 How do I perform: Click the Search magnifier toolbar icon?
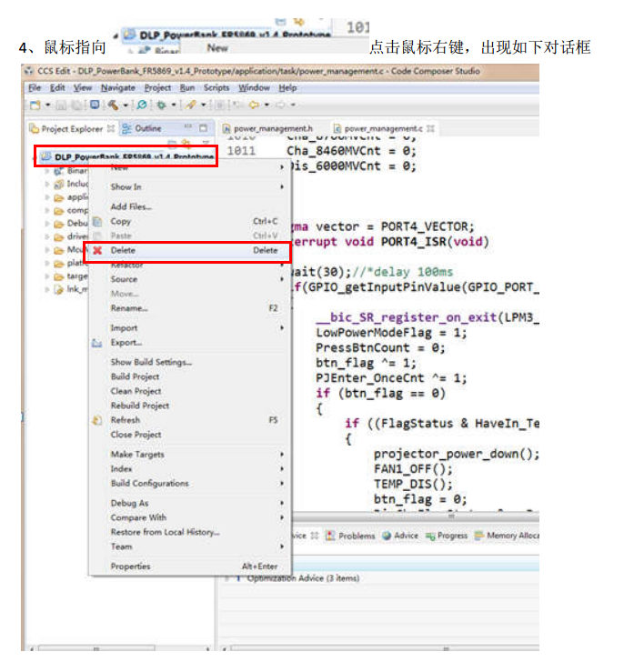(x=142, y=105)
